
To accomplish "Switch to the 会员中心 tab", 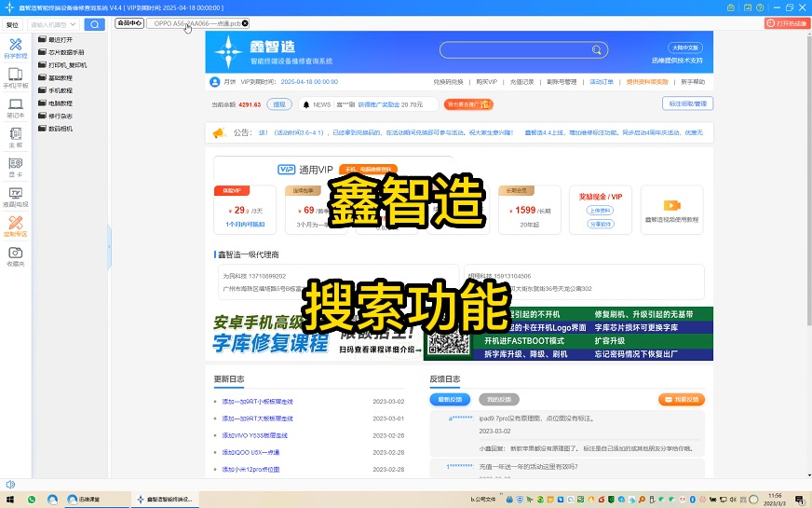I will click(129, 23).
